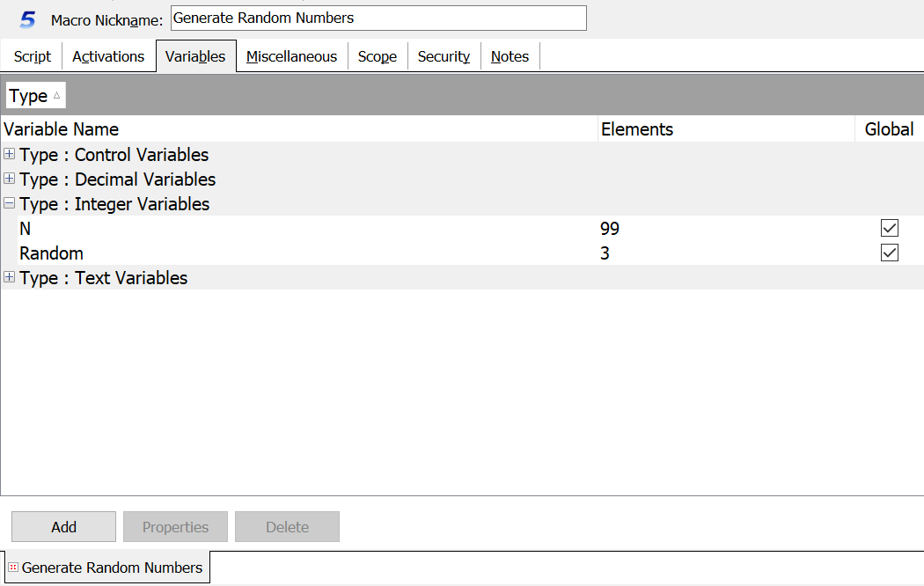This screenshot has height=586, width=924.
Task: Click in the Macro Nickname text field
Action: 378,18
